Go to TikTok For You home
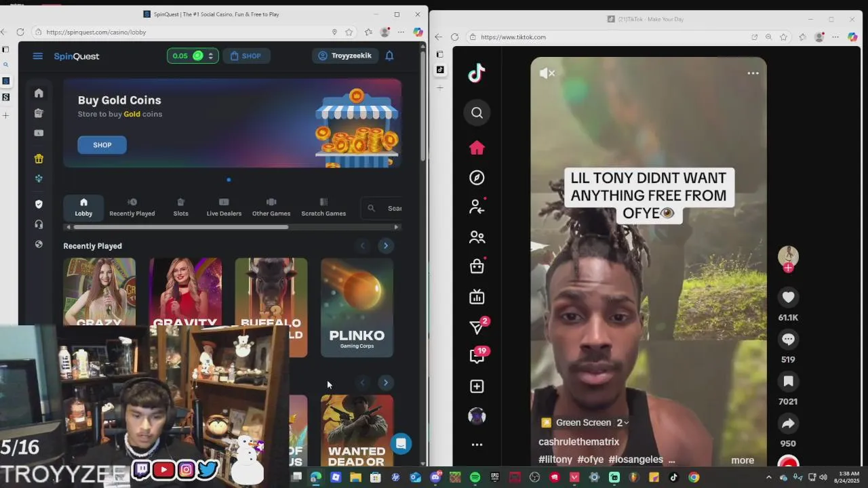Image resolution: width=868 pixels, height=488 pixels. pyautogui.click(x=477, y=148)
